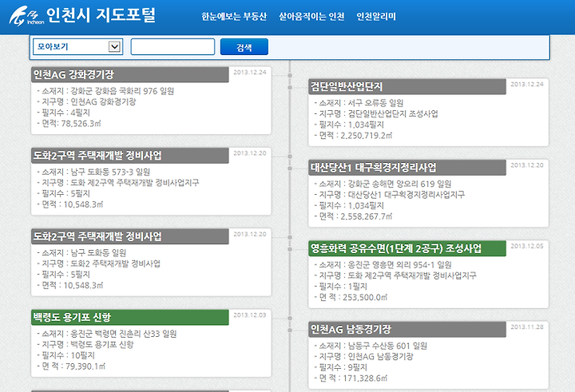Click text 강화군 강화읍 국화리 976 일원
Viewport: 575px width, 392px height.
(122, 91)
